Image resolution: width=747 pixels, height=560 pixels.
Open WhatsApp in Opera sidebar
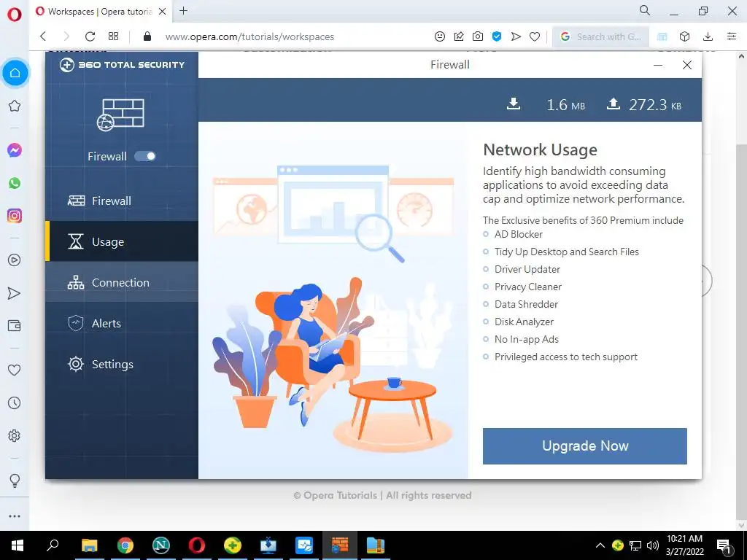[15, 183]
